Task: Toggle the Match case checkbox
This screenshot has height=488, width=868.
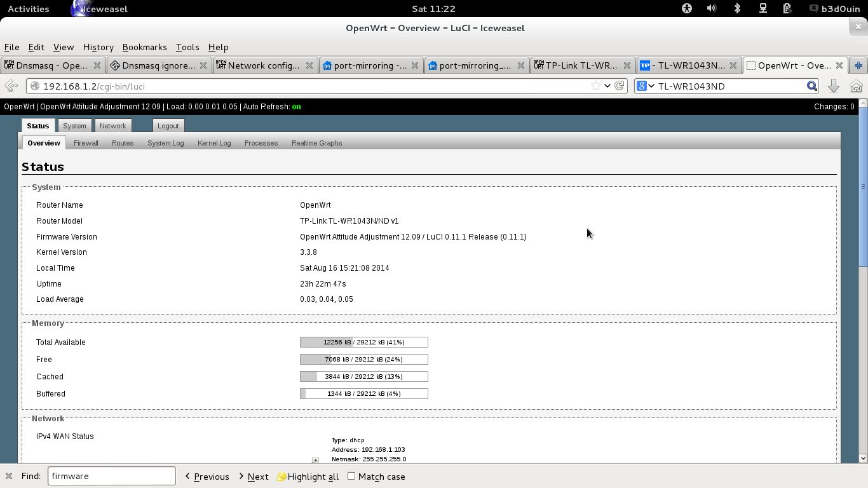Action: (351, 476)
